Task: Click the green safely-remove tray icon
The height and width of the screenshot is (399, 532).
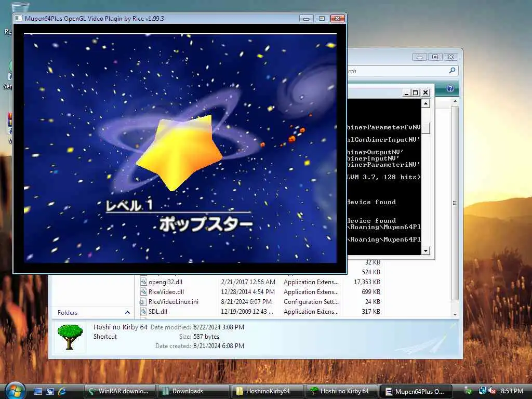Action: click(469, 391)
